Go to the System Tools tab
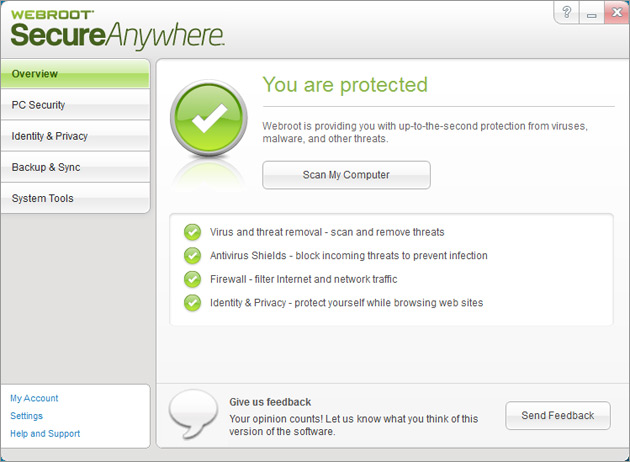 click(x=75, y=198)
